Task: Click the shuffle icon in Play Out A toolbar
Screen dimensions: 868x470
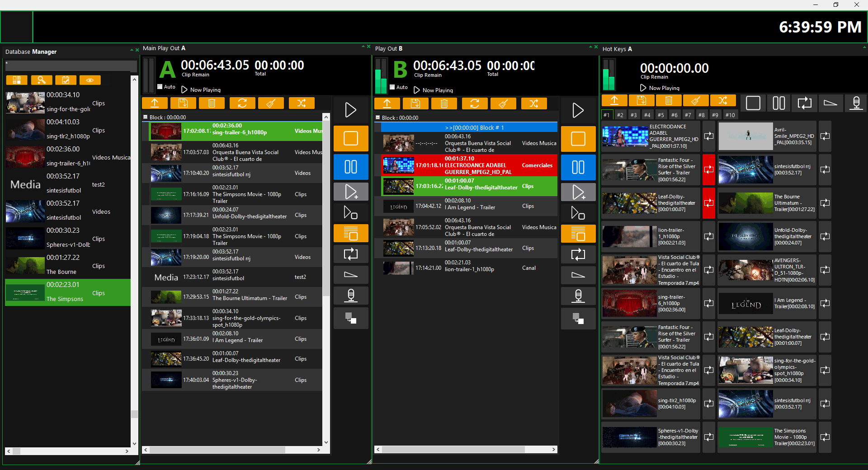Action: coord(301,103)
